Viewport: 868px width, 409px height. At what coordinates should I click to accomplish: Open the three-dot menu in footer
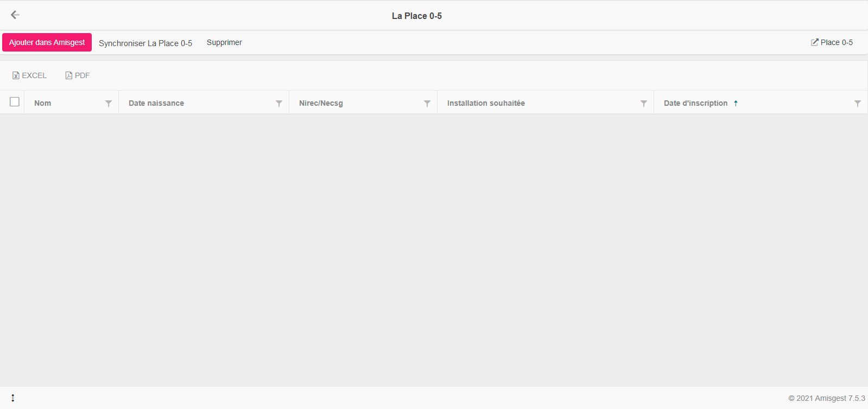click(x=13, y=398)
